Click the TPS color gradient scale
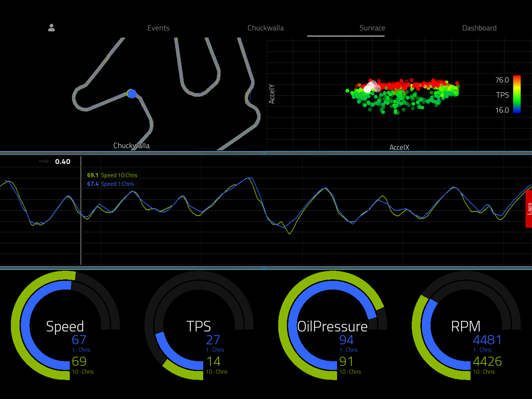Viewport: 532px width, 399px height. tap(517, 94)
